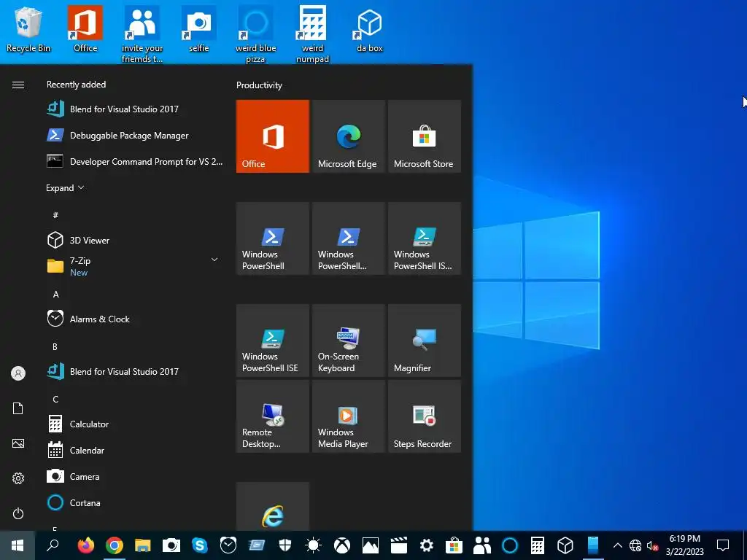The height and width of the screenshot is (560, 747).
Task: Open Google Chrome from the taskbar
Action: pos(115,545)
